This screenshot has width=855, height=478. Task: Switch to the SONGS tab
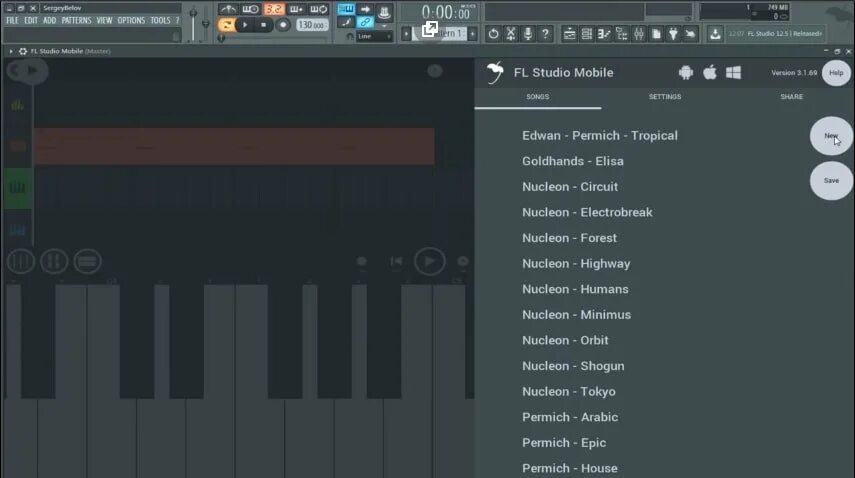(x=538, y=96)
